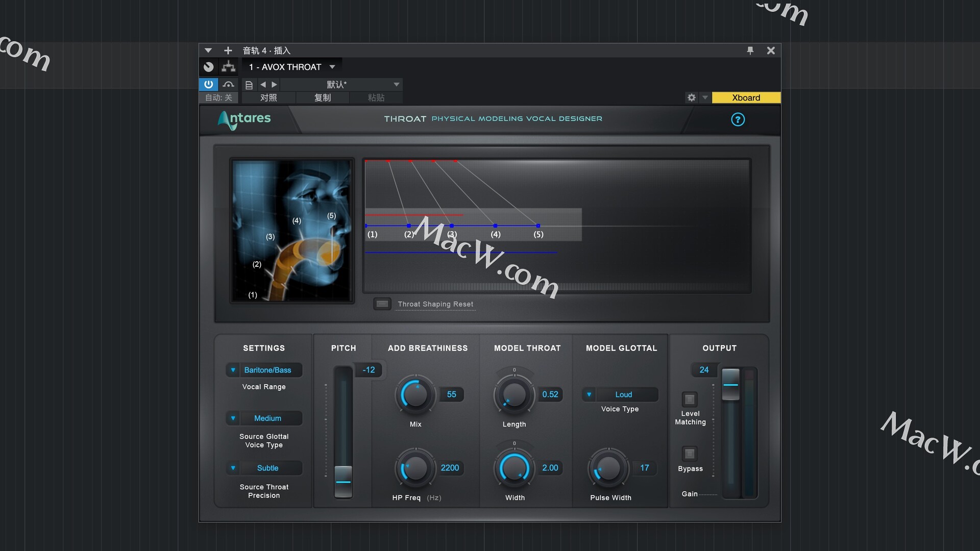Expand the 1 - AVOX THROAT plugin selector
Image resolution: width=980 pixels, height=551 pixels.
point(291,67)
